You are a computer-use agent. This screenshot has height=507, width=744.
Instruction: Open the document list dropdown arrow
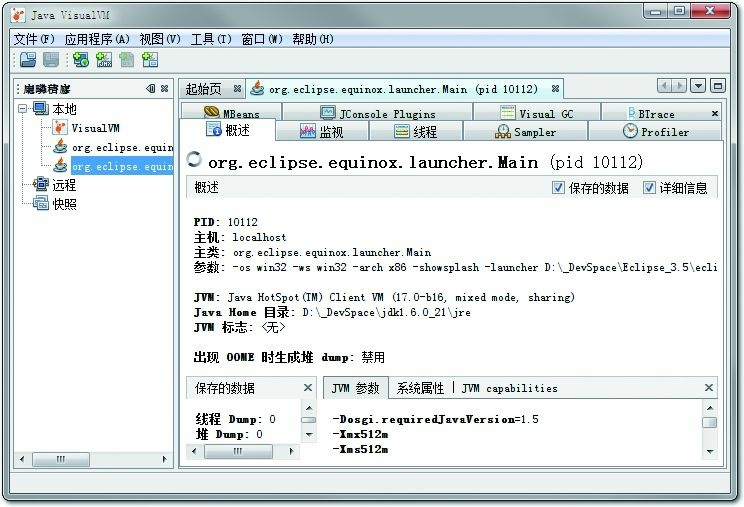pos(698,86)
